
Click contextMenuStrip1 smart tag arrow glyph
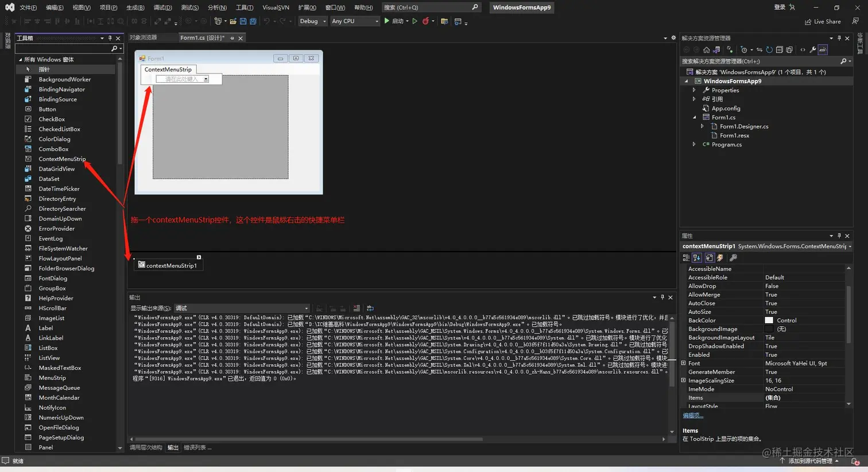(x=199, y=257)
